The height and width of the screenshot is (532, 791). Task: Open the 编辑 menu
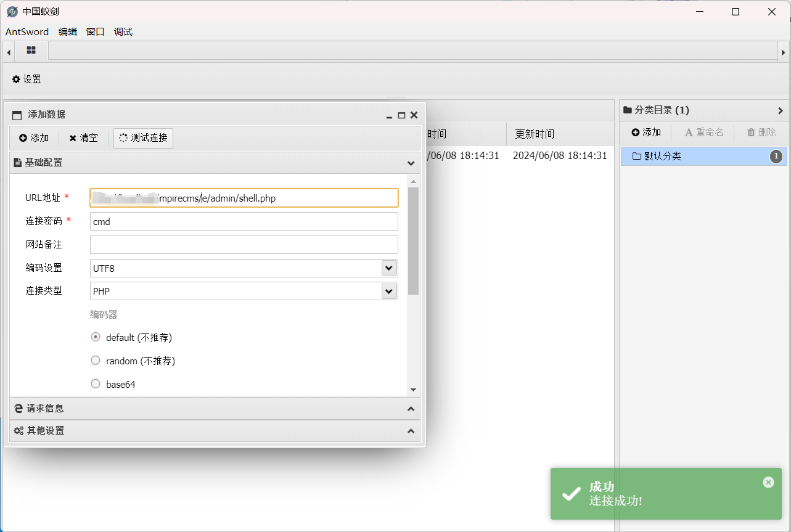(x=68, y=32)
